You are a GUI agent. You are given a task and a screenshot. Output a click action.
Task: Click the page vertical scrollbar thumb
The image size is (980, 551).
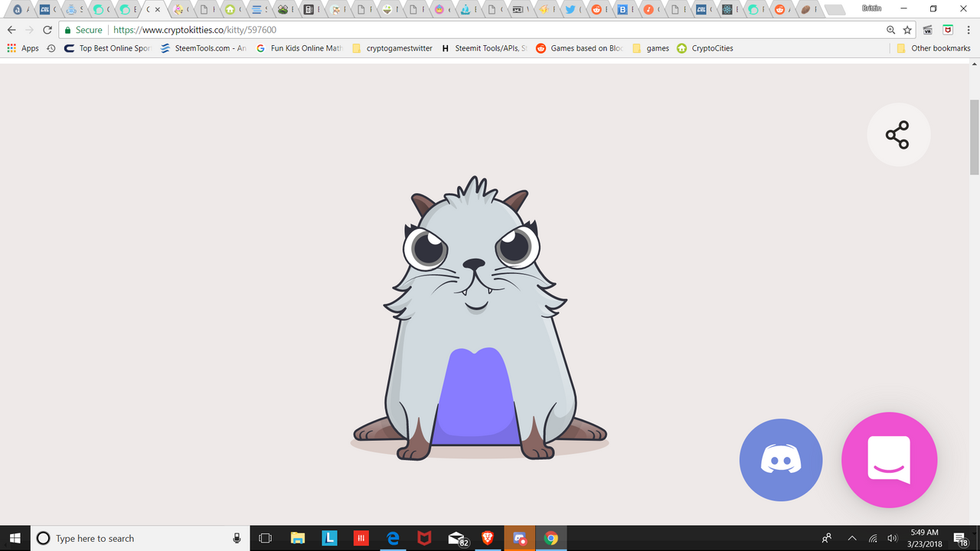tap(975, 137)
